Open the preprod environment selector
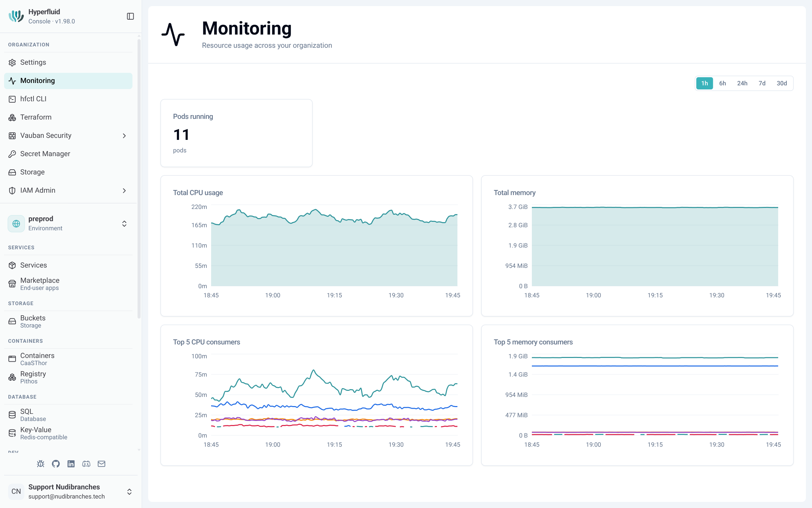Viewport: 812px width, 508px height. pos(68,224)
